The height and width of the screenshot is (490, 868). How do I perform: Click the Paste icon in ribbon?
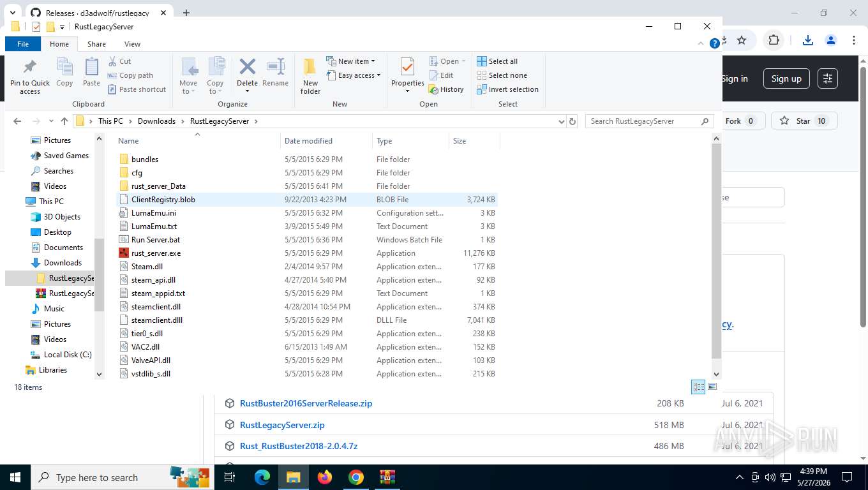coord(91,72)
